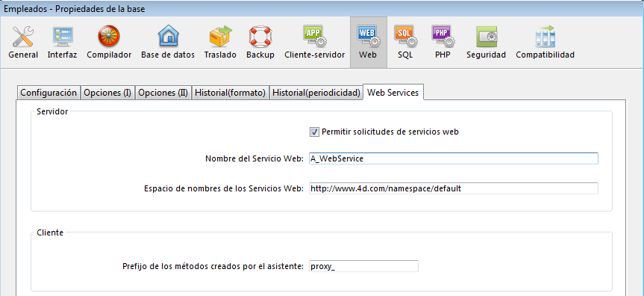This screenshot has width=644, height=296.
Task: Click the Servidor group heading
Action: pyautogui.click(x=52, y=111)
